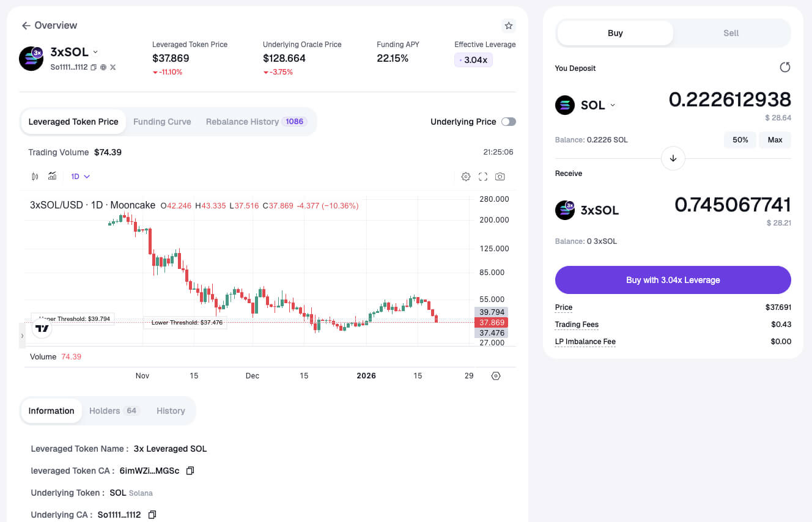Screen dimensions: 812x522
Task: Open the token's X (Twitter) link
Action: coord(113,67)
